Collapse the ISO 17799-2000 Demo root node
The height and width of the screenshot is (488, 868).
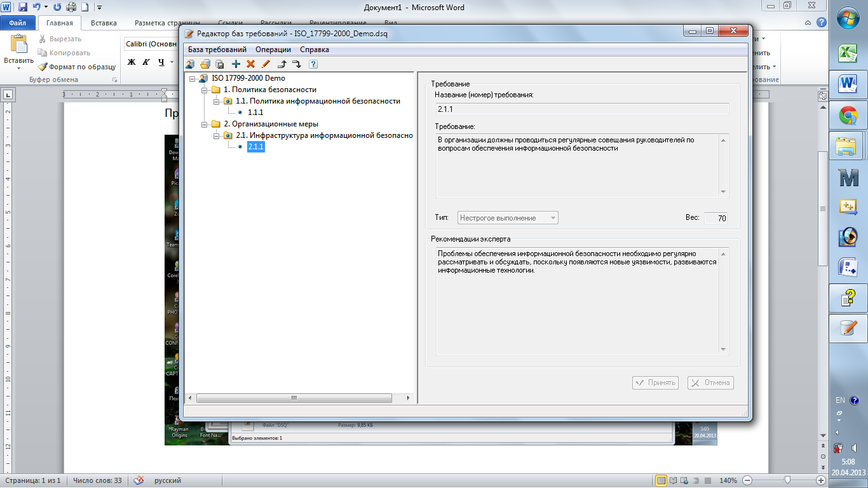[x=193, y=78]
